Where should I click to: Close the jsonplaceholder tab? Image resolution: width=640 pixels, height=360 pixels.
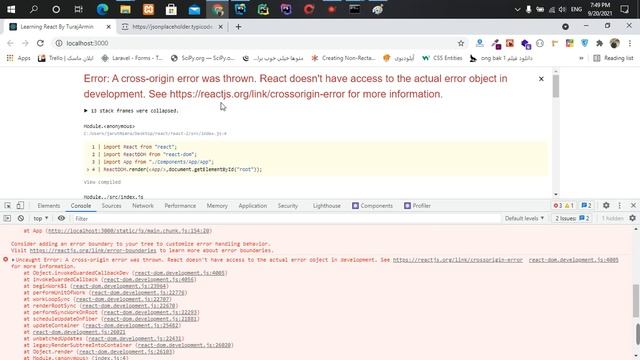[x=220, y=27]
